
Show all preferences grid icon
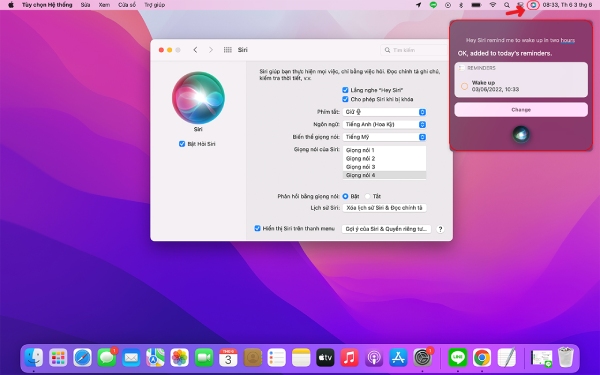(228, 50)
